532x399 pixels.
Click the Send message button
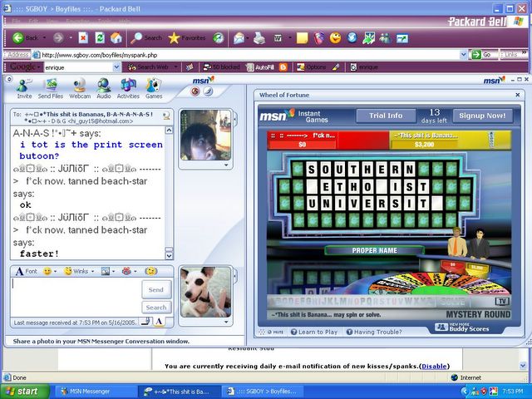156,290
